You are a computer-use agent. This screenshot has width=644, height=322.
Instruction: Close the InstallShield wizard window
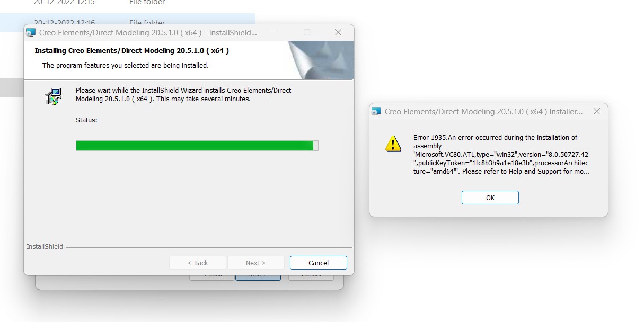(x=338, y=32)
